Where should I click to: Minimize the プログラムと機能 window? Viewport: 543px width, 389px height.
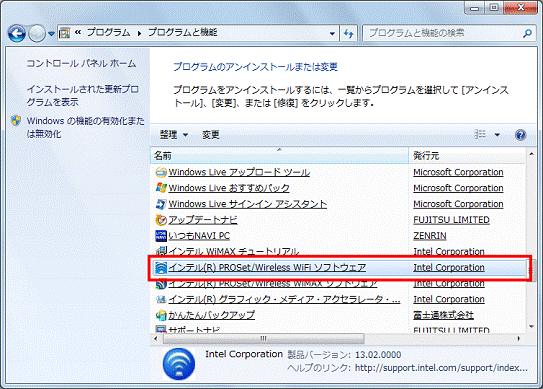click(x=474, y=8)
